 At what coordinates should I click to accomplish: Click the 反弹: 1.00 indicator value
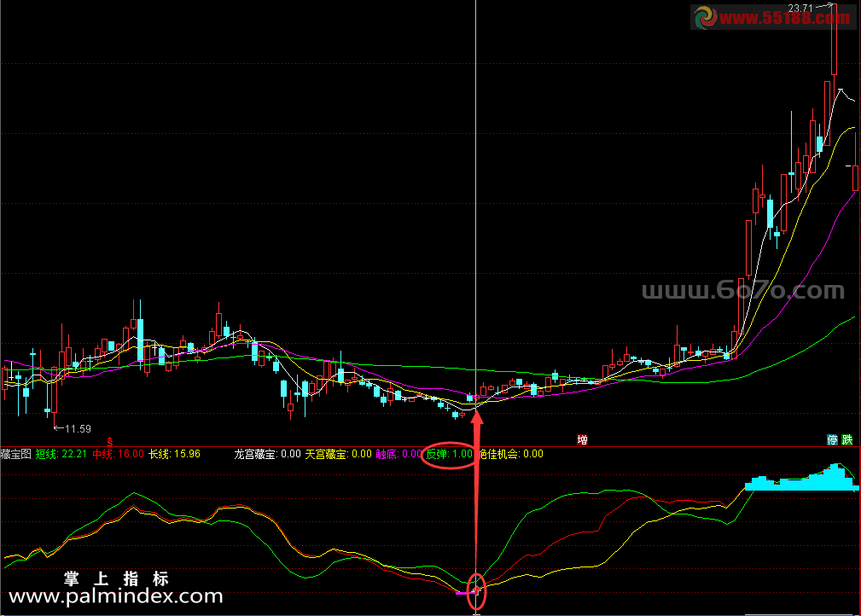[x=449, y=454]
